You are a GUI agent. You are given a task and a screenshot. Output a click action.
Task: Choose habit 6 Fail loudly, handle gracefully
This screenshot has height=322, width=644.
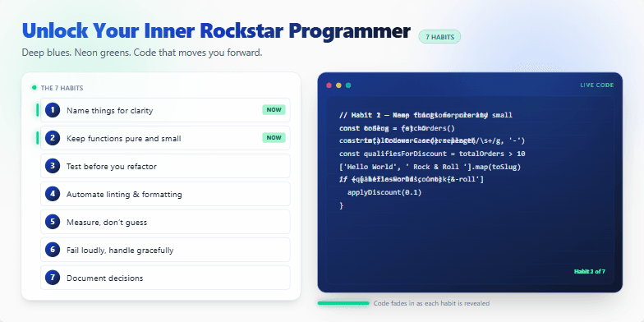(x=165, y=250)
